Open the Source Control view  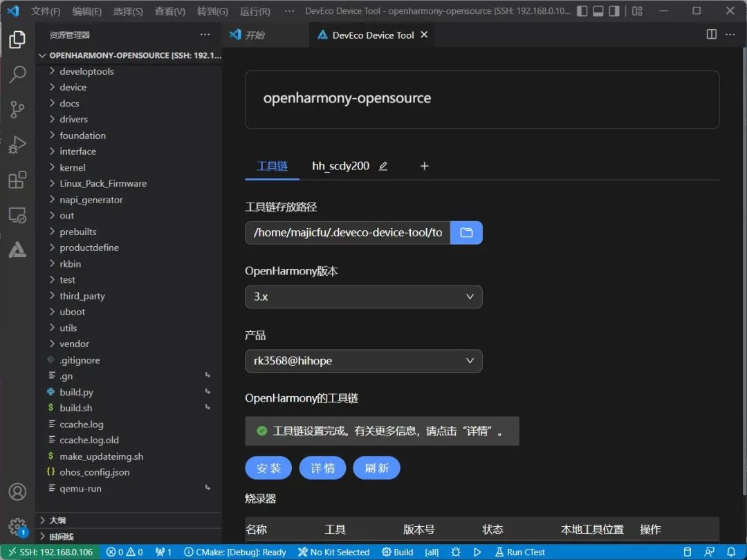click(17, 109)
